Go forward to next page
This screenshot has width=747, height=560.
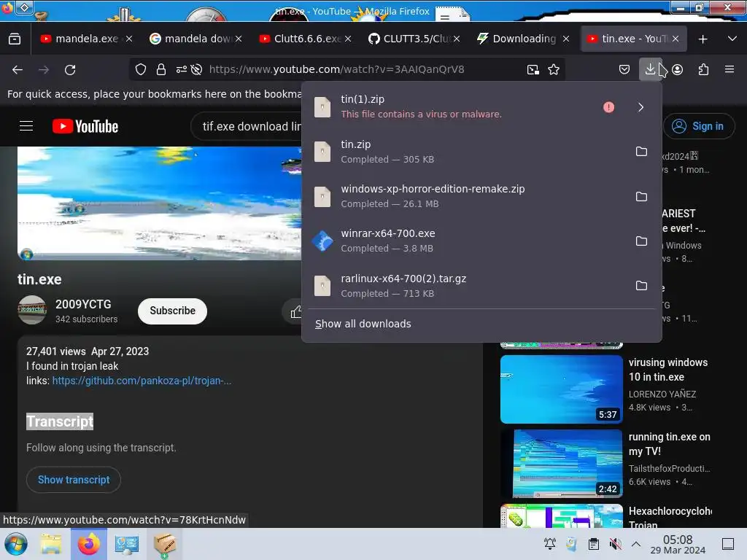pyautogui.click(x=44, y=69)
